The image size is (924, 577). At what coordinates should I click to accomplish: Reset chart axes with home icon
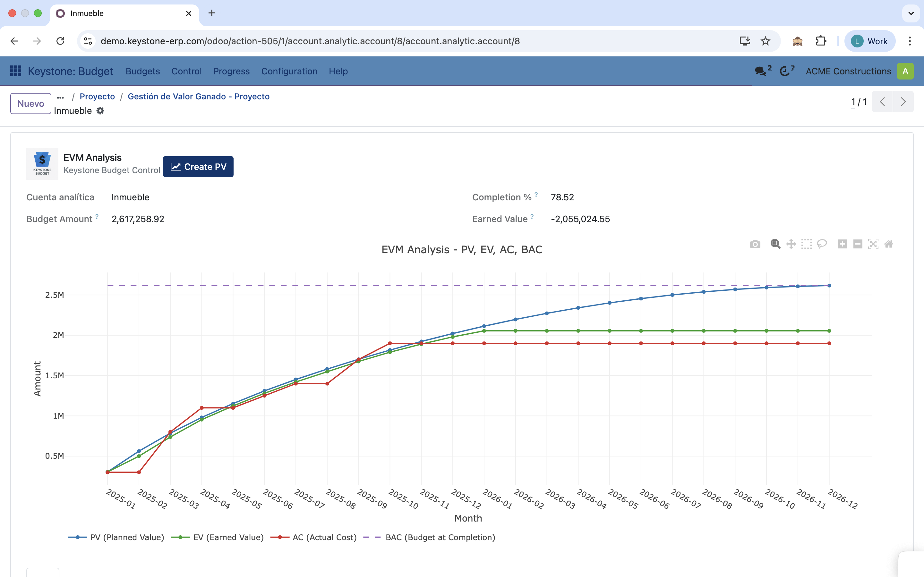pos(888,244)
